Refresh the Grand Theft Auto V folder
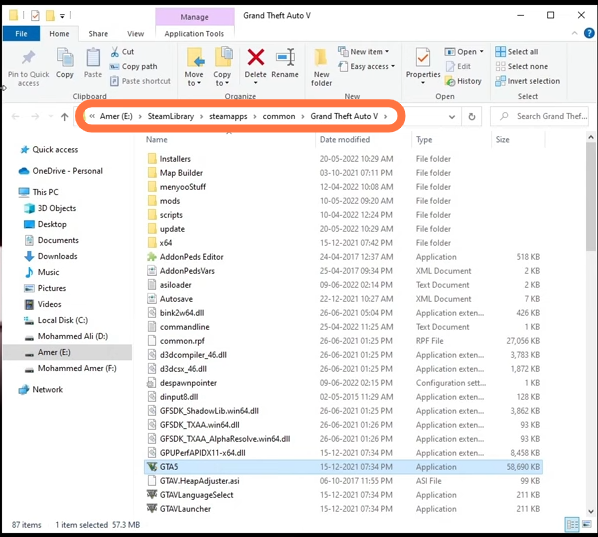The width and height of the screenshot is (598, 537). tap(472, 116)
